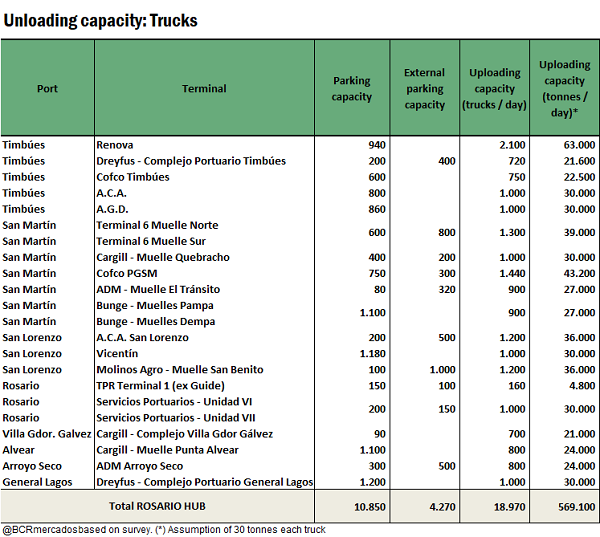Image resolution: width=600 pixels, height=537 pixels.
Task: Click the "TPR Terminal 1 (ex Guide)" cell
Action: click(165, 385)
